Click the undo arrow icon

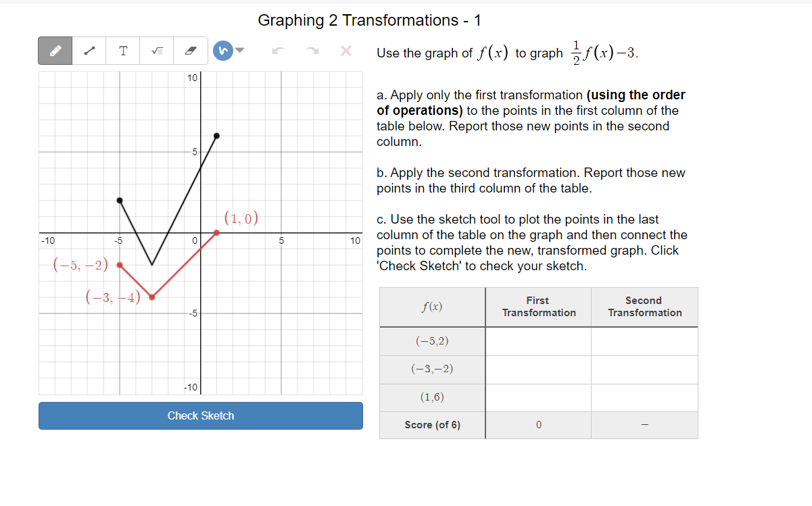[278, 51]
